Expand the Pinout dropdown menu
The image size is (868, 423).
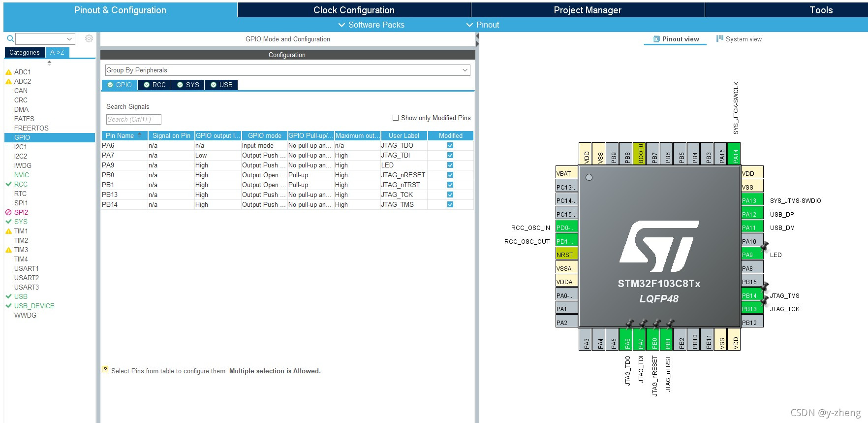coord(483,25)
